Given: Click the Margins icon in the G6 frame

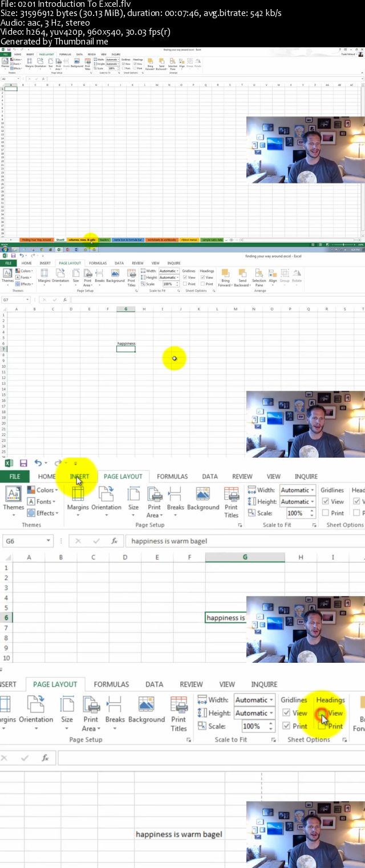Looking at the screenshot, I should click(x=78, y=494).
